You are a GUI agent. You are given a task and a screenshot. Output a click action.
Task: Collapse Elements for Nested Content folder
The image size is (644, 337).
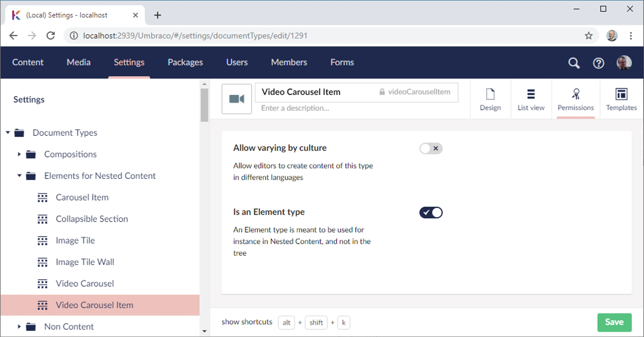19,176
